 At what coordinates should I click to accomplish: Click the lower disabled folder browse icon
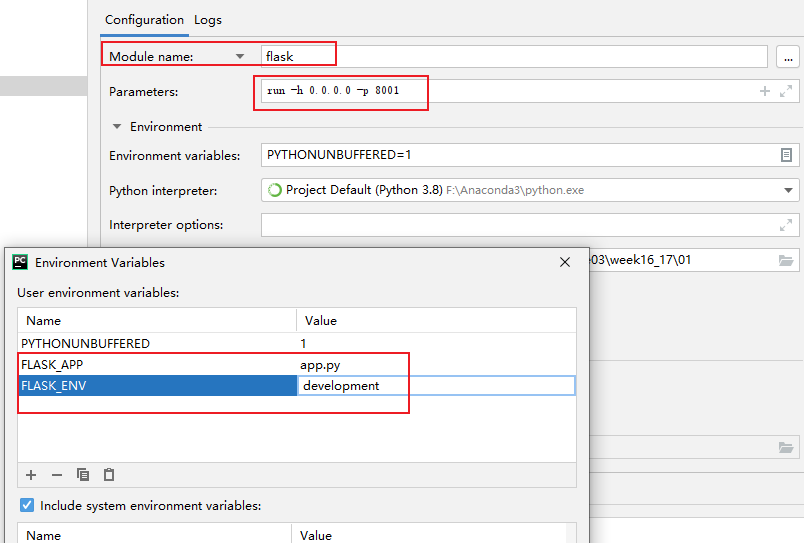786,448
